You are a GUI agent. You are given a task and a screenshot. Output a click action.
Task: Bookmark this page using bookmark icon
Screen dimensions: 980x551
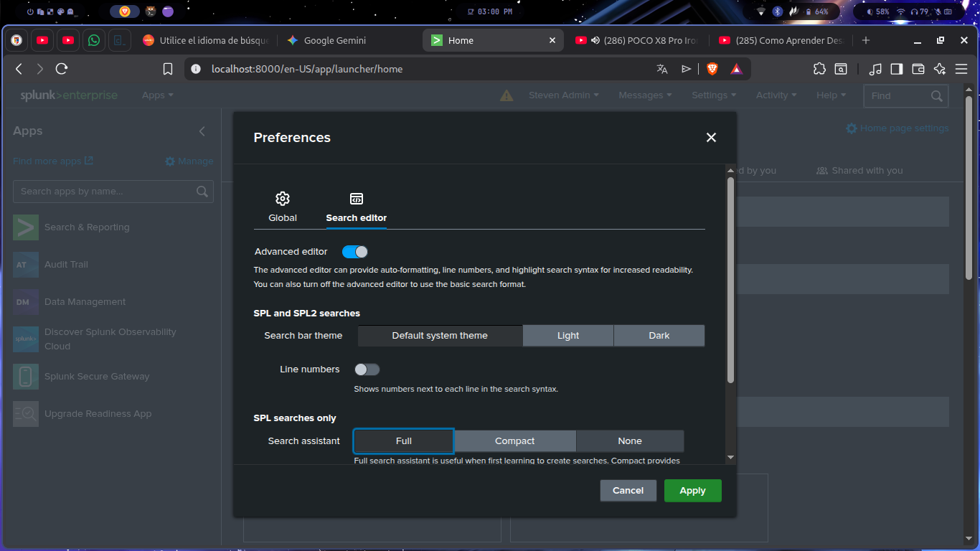168,69
